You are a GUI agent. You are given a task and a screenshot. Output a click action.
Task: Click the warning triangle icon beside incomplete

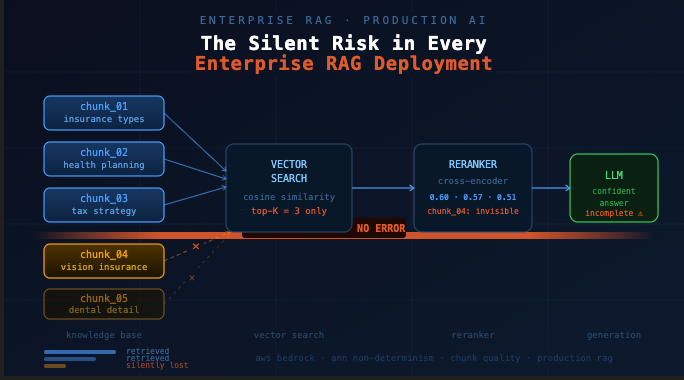click(640, 213)
